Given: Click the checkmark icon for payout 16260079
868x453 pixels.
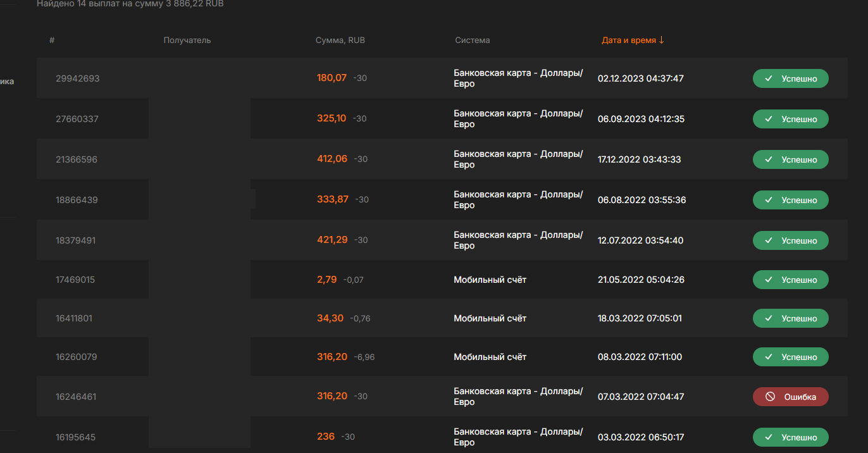Looking at the screenshot, I should coord(769,357).
